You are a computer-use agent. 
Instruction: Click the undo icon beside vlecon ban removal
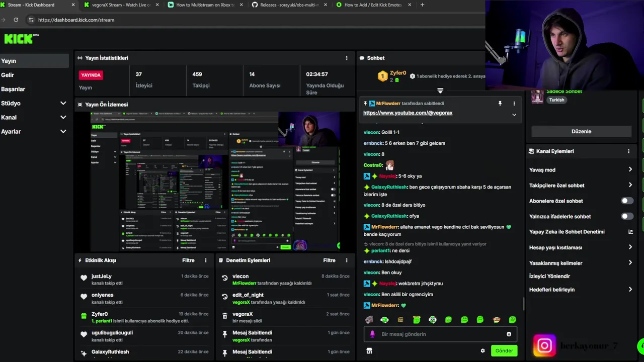[x=225, y=278]
